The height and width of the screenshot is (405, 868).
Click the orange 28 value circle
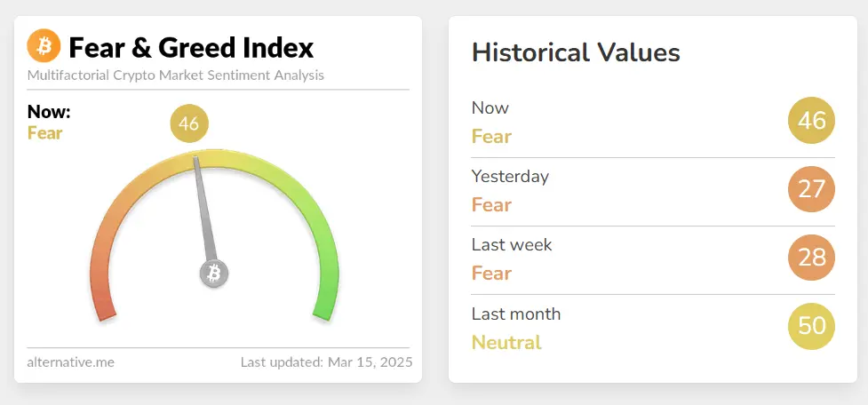(811, 258)
